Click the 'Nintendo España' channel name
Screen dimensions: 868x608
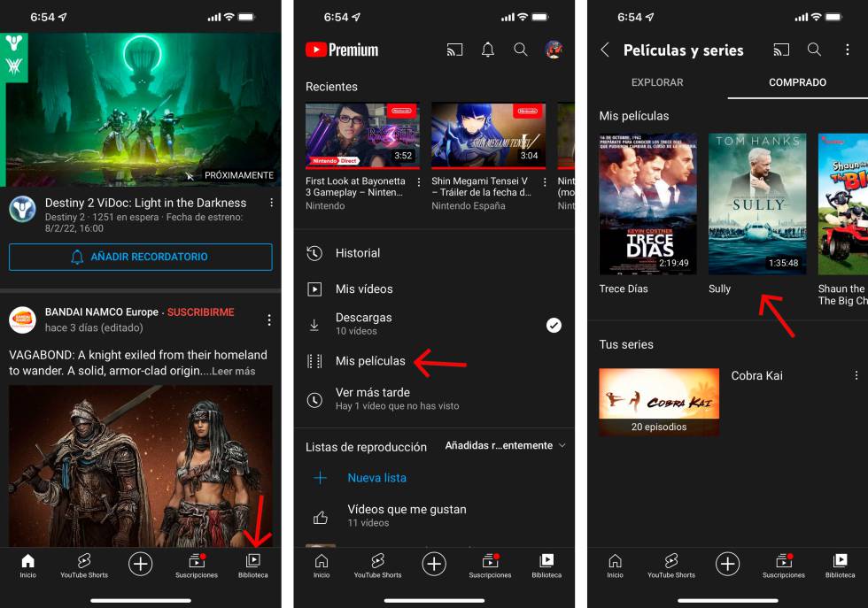(x=469, y=206)
